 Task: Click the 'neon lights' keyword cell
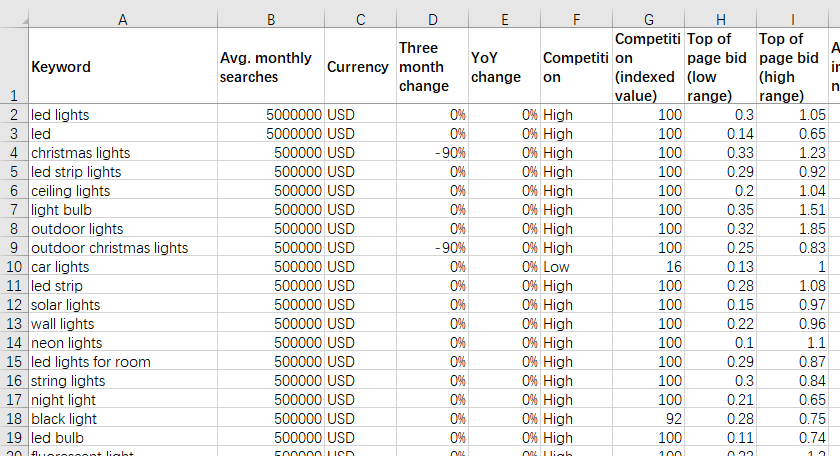coord(121,343)
